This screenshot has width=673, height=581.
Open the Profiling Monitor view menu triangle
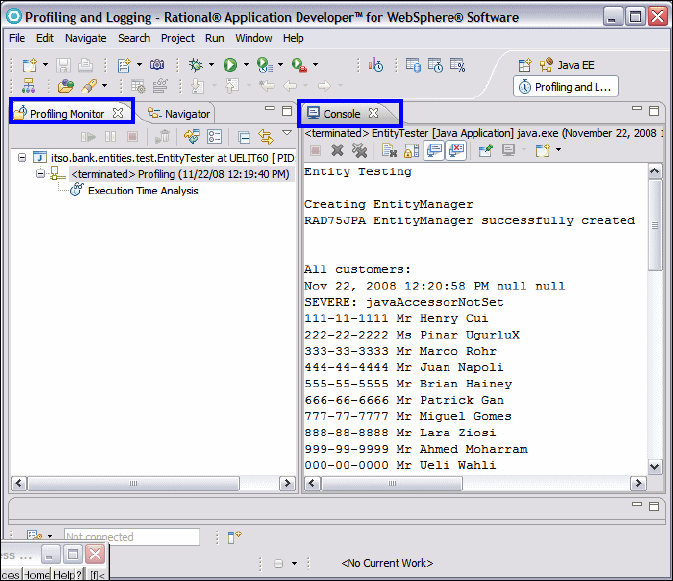click(287, 133)
